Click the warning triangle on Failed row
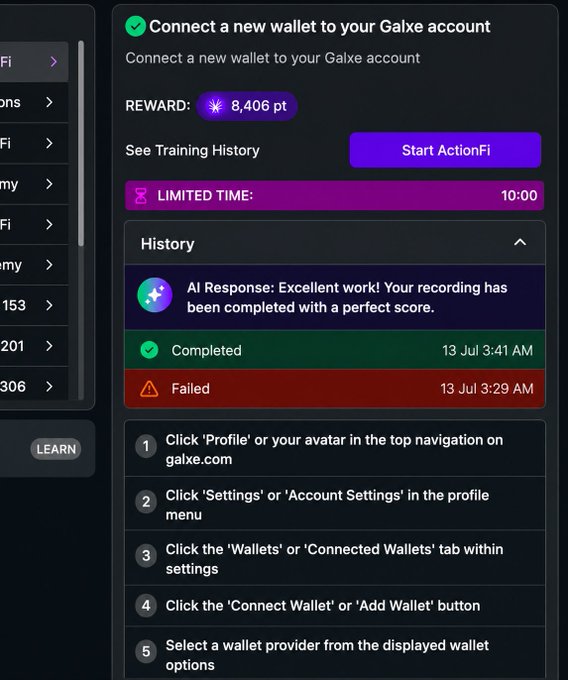Viewport: 568px width, 680px height. [149, 389]
